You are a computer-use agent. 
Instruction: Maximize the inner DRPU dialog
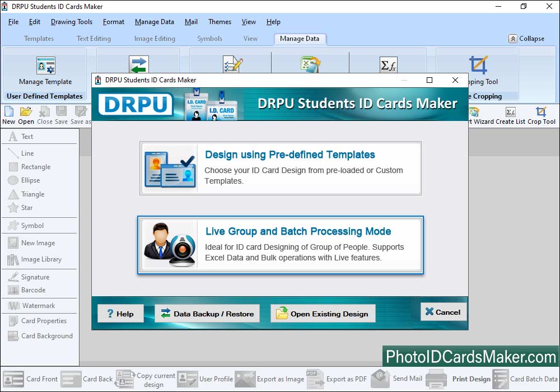coord(430,80)
